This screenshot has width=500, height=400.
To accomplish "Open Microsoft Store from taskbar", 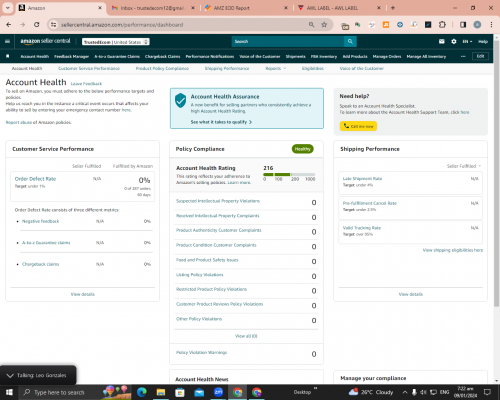I will (x=180, y=392).
